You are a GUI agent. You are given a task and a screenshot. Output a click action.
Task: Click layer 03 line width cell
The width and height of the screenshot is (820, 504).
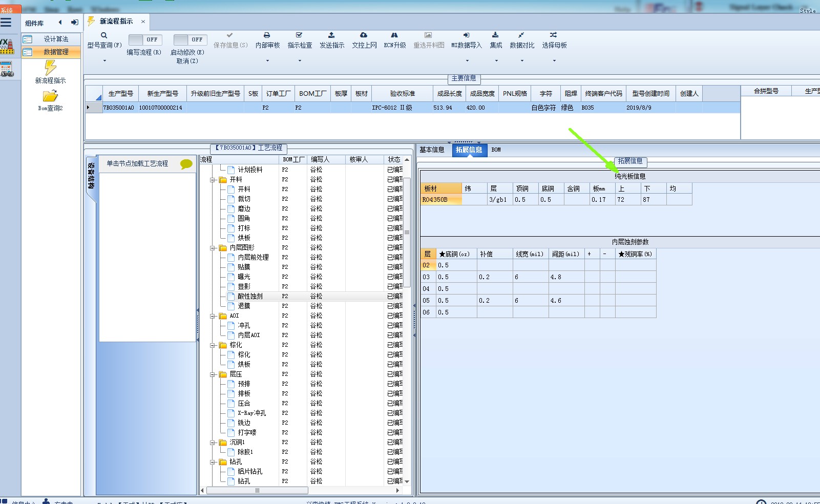[x=531, y=277]
